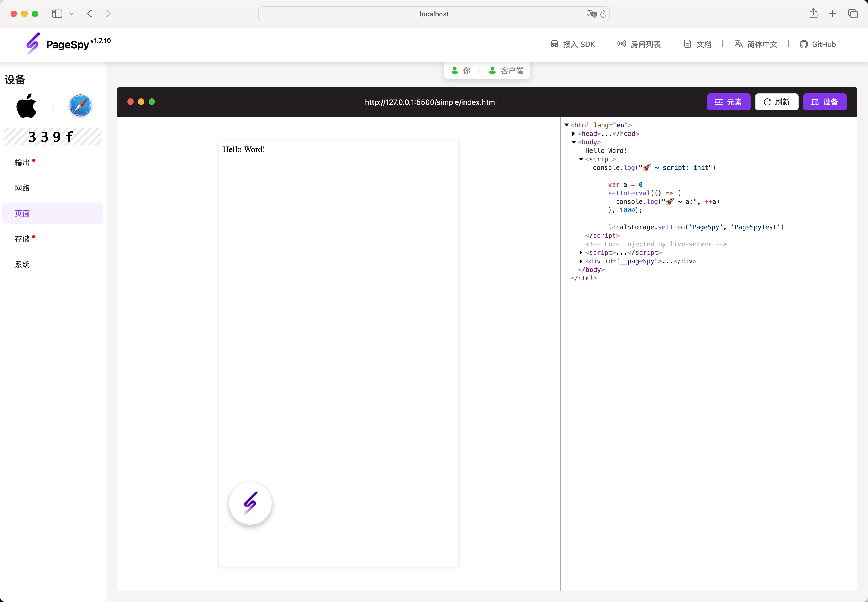This screenshot has height=602, width=868.
Task: Click the Safari sidebar toggle icon
Action: (57, 14)
